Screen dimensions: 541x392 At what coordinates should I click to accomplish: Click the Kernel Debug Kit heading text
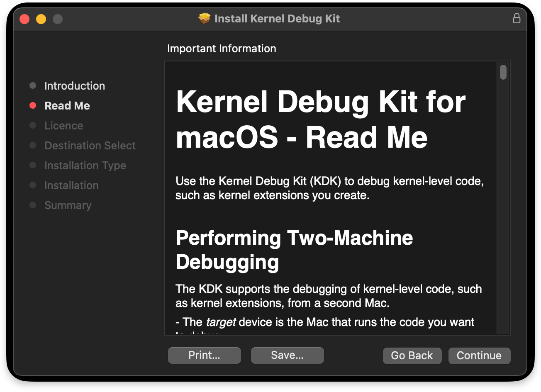coord(321,119)
